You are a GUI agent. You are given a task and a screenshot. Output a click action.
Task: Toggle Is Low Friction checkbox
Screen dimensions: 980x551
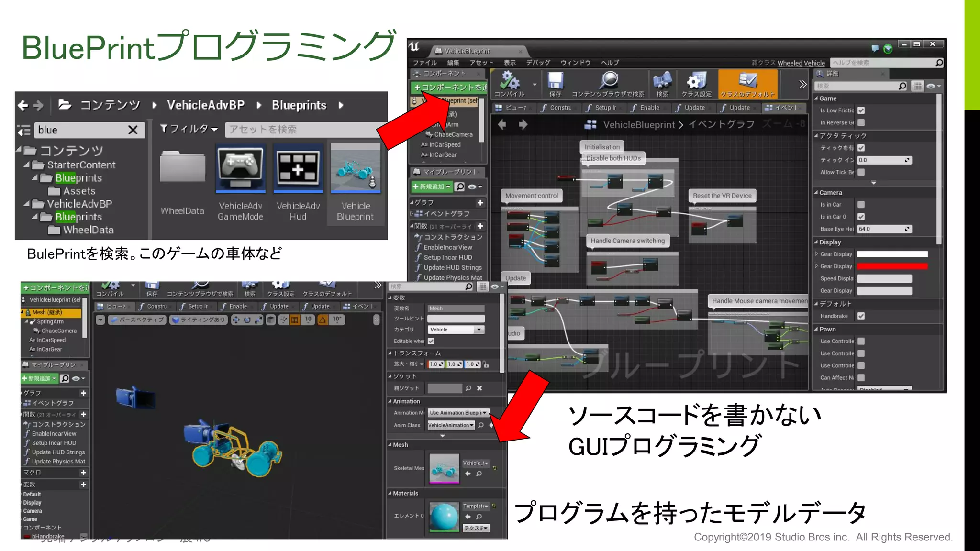point(861,110)
